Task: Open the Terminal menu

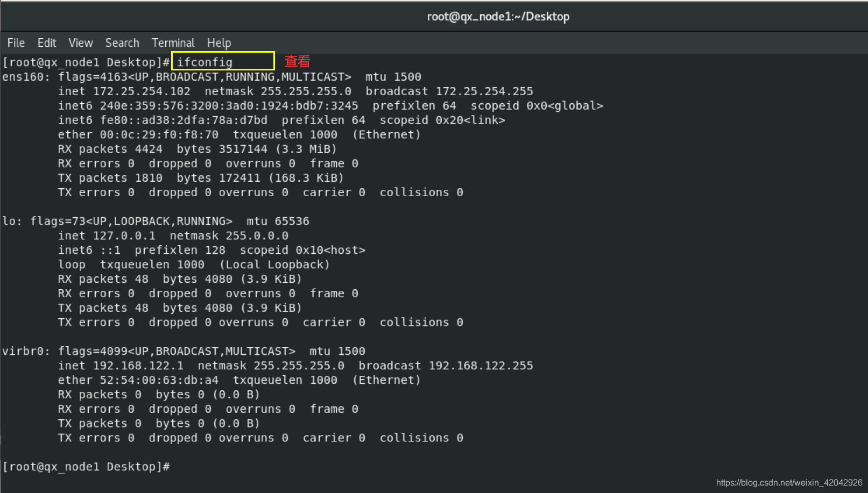Action: pyautogui.click(x=173, y=43)
